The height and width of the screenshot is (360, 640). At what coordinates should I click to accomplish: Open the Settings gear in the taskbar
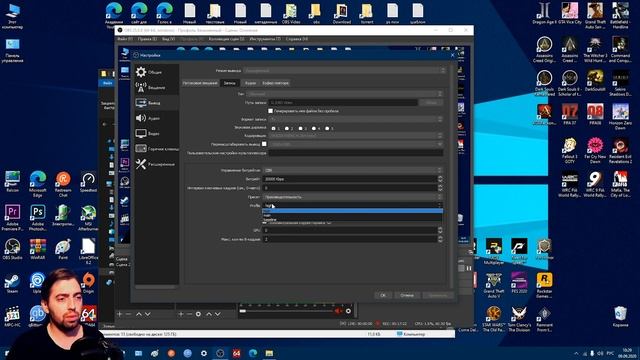204,353
